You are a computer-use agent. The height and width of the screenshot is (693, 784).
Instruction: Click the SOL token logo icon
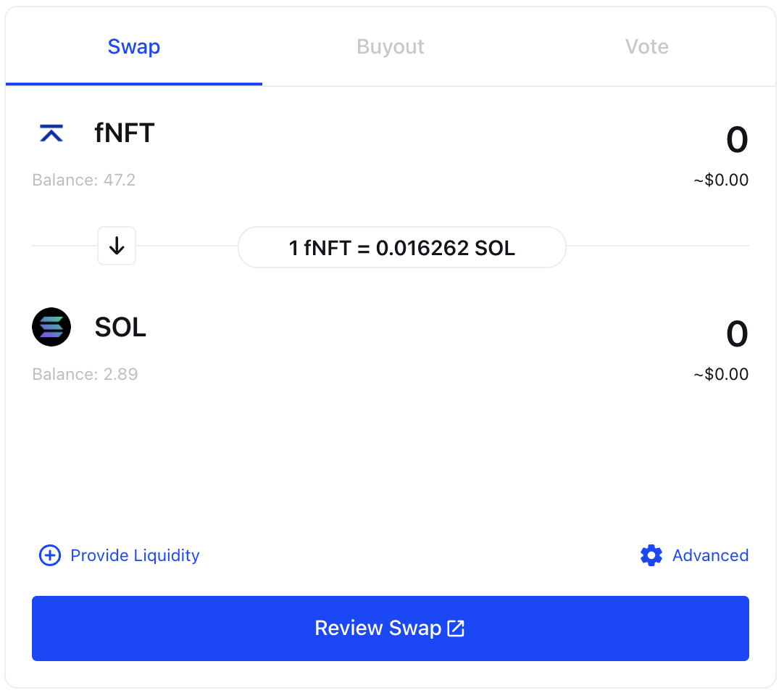51,327
